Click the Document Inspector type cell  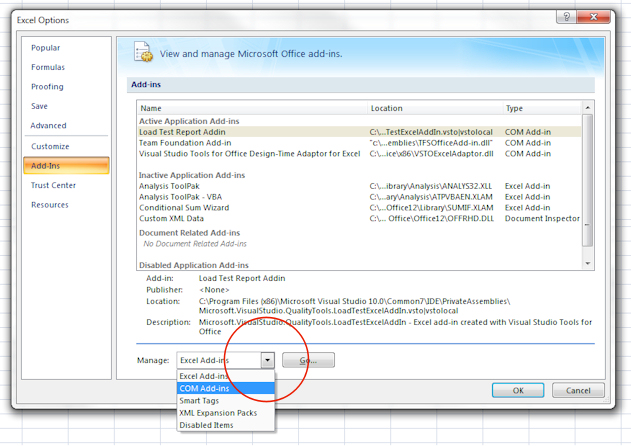coord(542,219)
